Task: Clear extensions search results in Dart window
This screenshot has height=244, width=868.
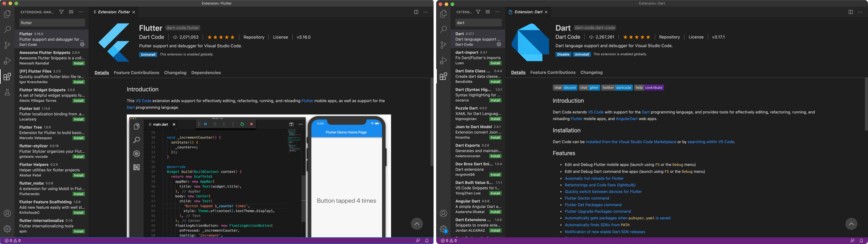Action: pos(487,12)
